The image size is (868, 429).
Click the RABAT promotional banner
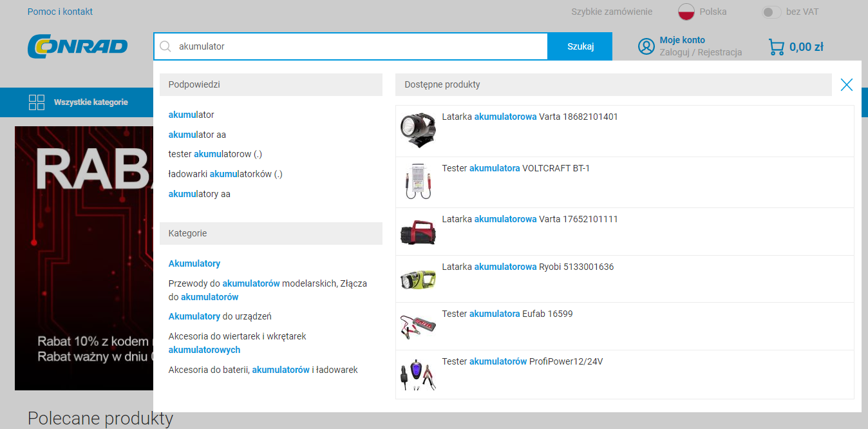(x=84, y=258)
